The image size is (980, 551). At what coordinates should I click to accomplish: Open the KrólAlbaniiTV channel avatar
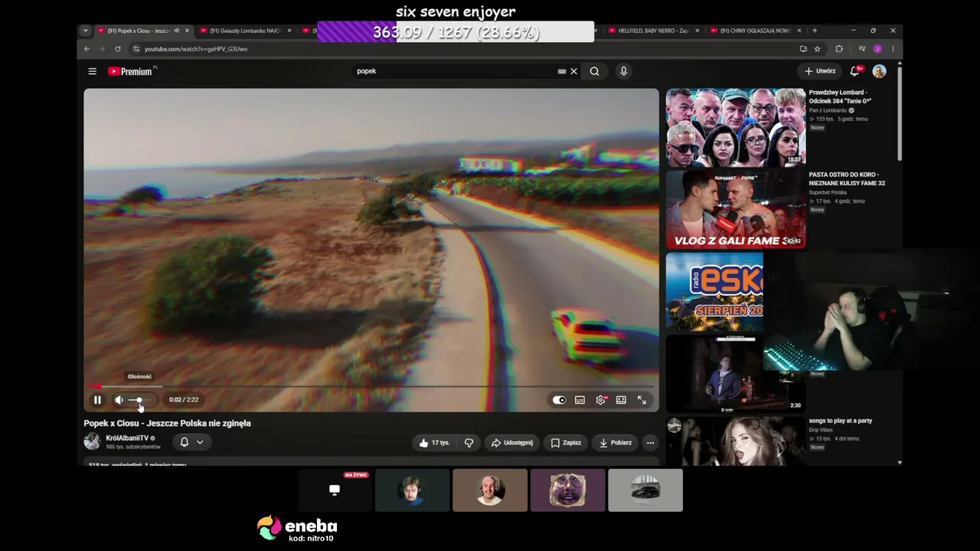[x=92, y=442]
